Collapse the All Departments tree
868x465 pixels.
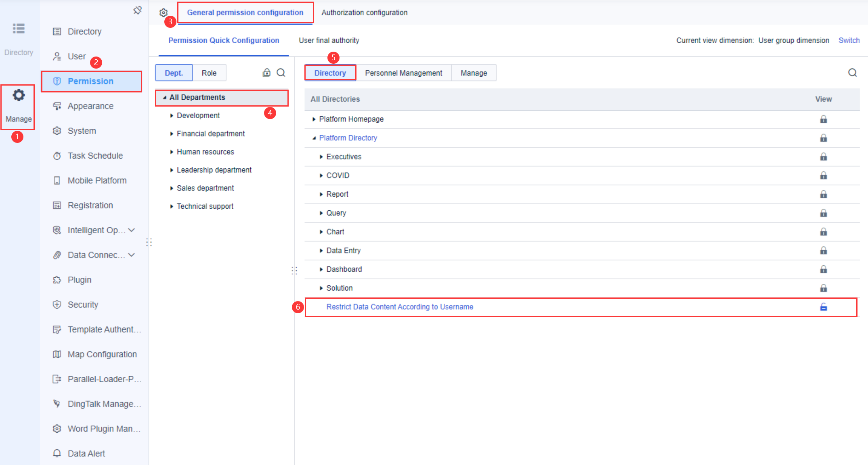164,97
